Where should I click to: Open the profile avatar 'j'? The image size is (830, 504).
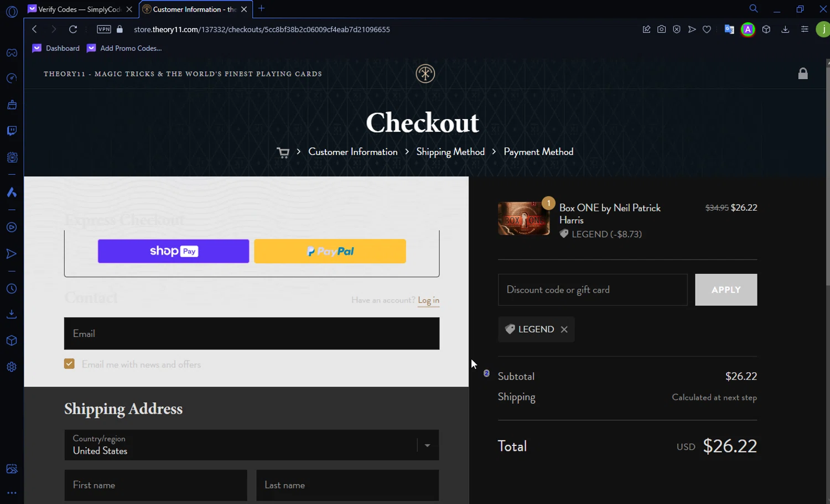coord(823,29)
